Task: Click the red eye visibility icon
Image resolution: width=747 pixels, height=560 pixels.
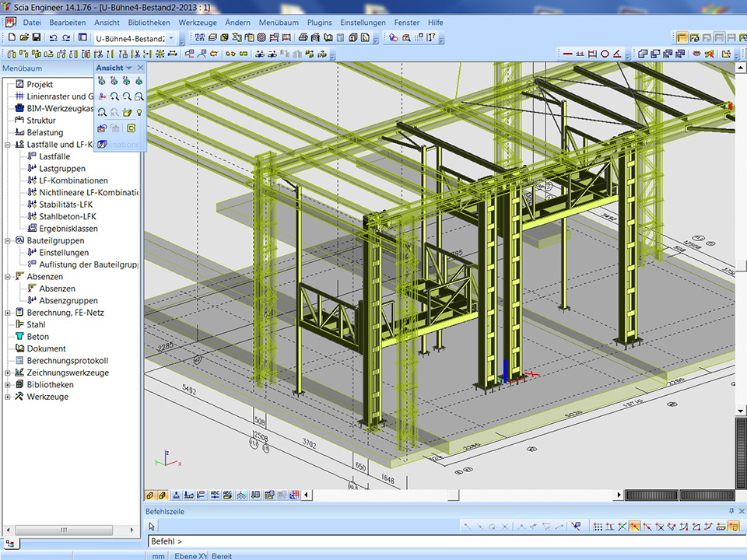Action: 698,54
